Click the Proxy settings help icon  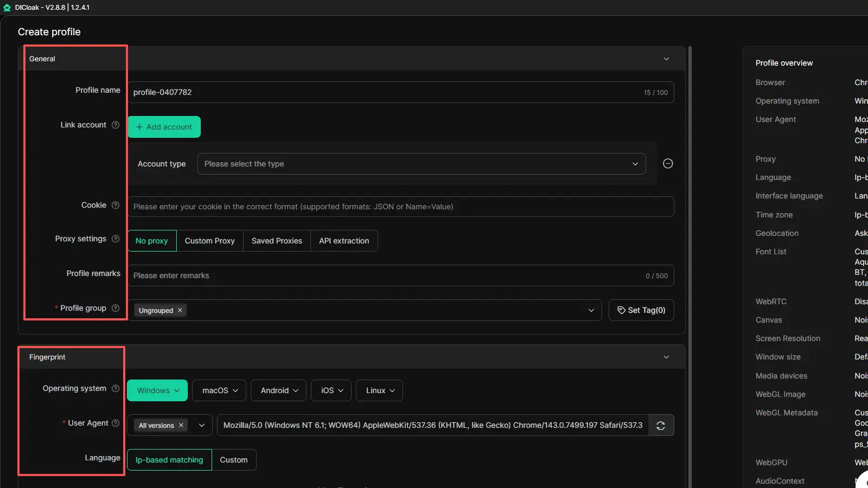[x=116, y=239]
